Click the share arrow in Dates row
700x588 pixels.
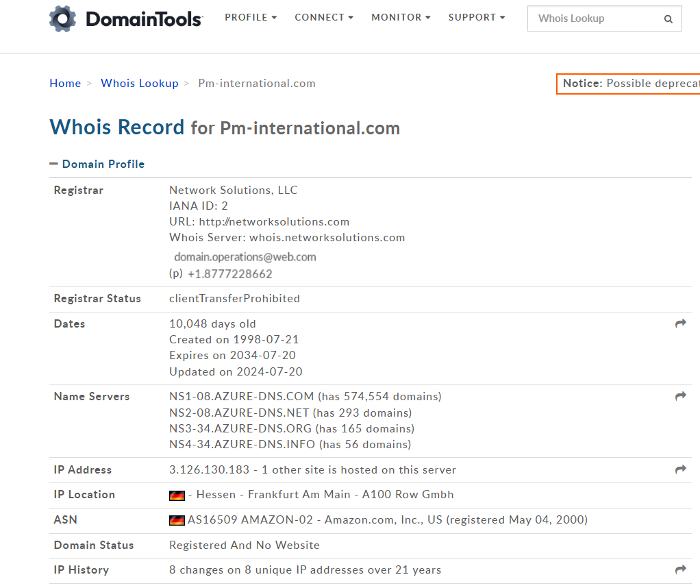point(680,323)
